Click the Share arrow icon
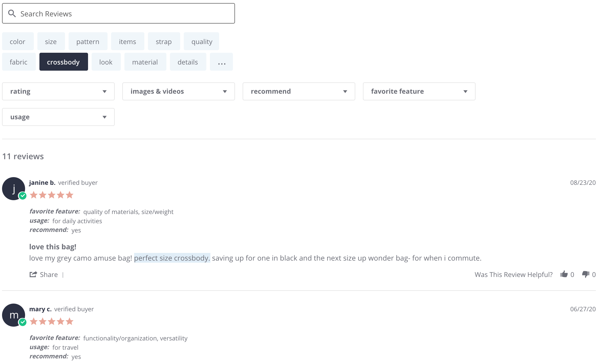This screenshot has height=364, width=602. coord(33,274)
